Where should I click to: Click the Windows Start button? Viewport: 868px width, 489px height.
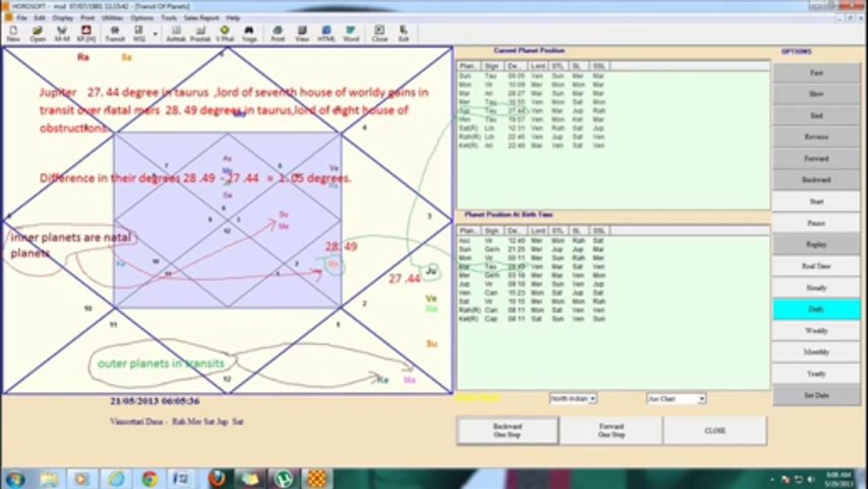pos(14,479)
